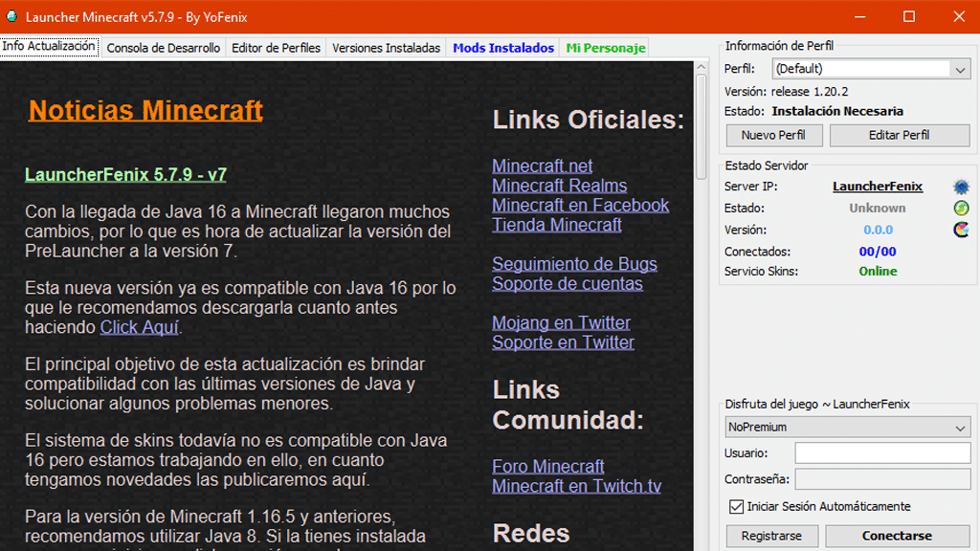Click the 'Instalación Necesaria' status text
980x551 pixels.
(837, 111)
